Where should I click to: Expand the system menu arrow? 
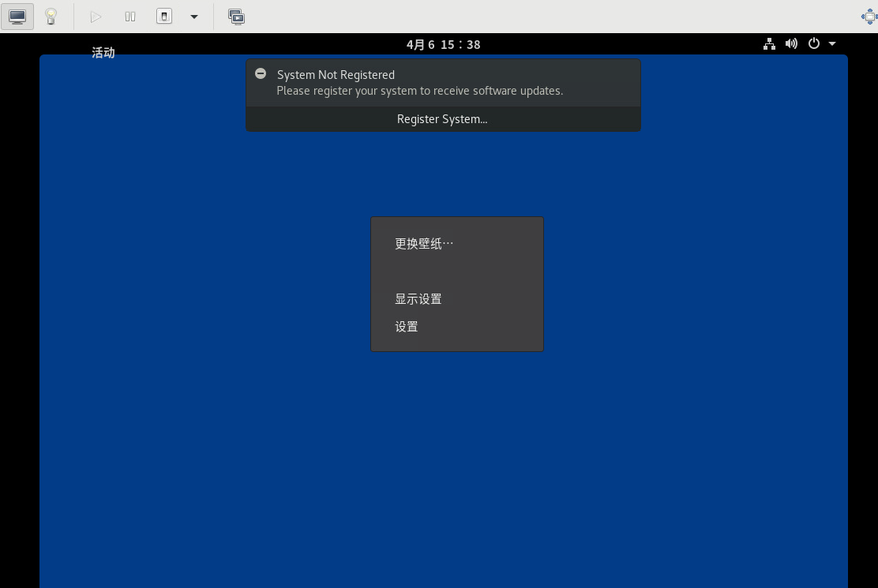point(832,44)
